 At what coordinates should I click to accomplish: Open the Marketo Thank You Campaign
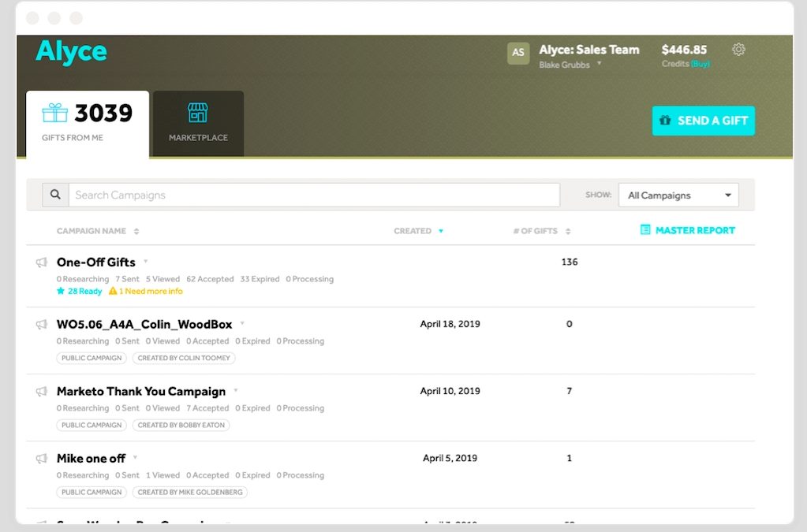click(141, 392)
